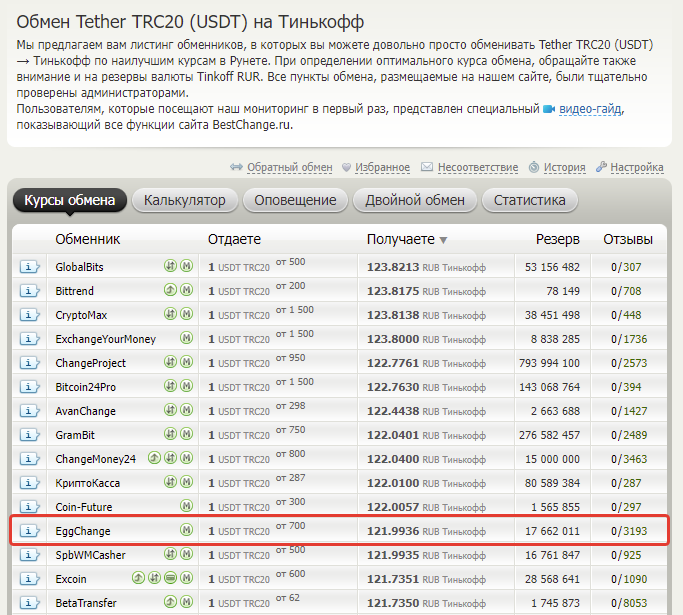Open the info icon for the EggChange row
Image resolution: width=683 pixels, height=615 pixels.
click(29, 531)
